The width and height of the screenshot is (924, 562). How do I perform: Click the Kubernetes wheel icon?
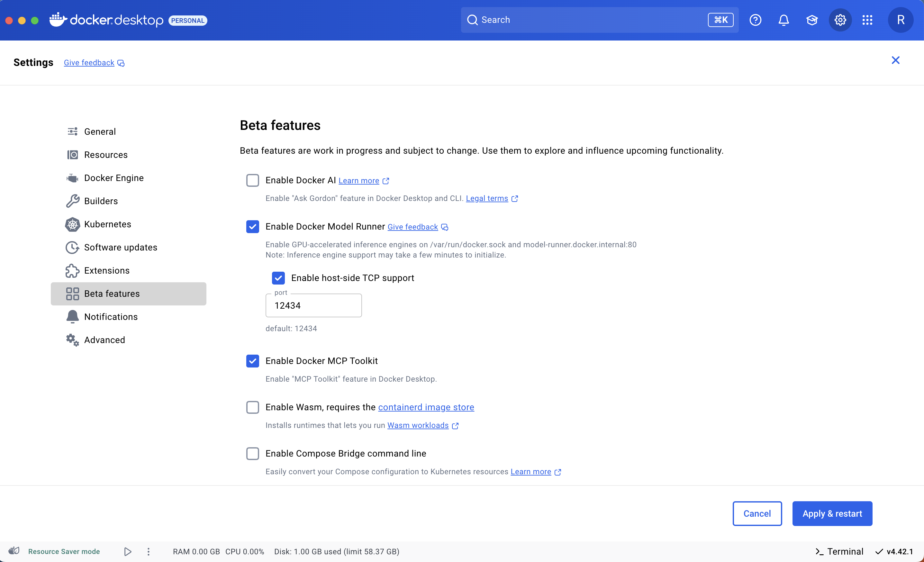[72, 224]
